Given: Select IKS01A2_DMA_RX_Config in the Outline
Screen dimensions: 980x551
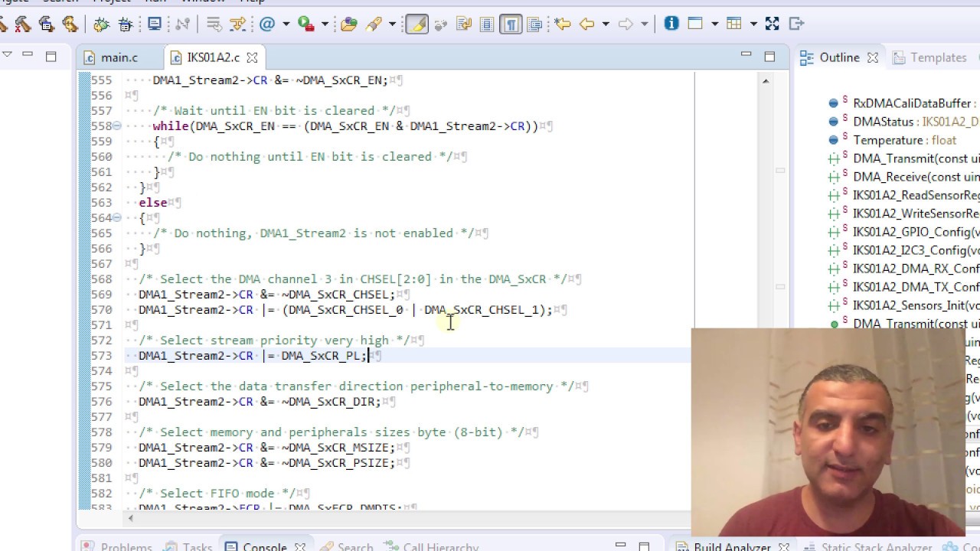Looking at the screenshot, I should (x=904, y=269).
